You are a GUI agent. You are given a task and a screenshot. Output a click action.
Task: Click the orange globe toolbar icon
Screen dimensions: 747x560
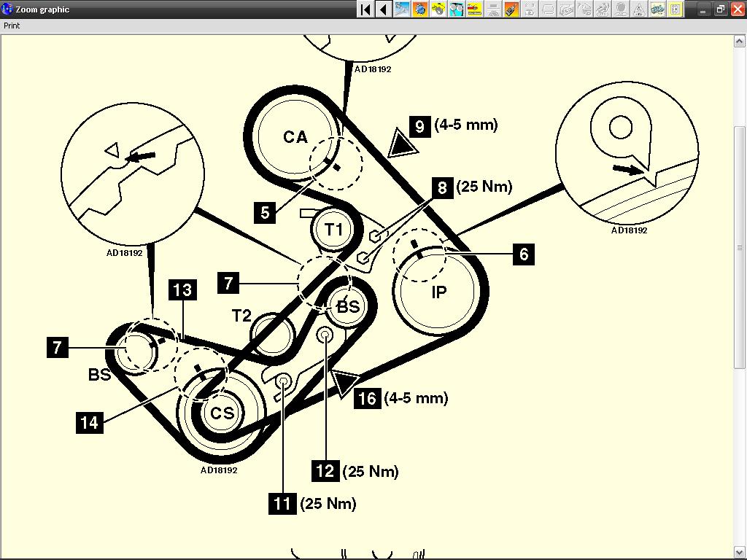pyautogui.click(x=419, y=9)
